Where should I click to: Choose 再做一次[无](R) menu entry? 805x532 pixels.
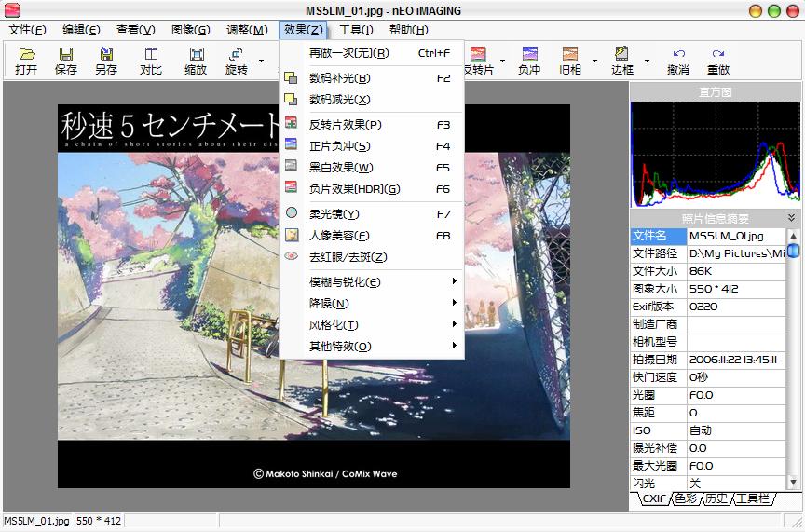click(x=372, y=53)
